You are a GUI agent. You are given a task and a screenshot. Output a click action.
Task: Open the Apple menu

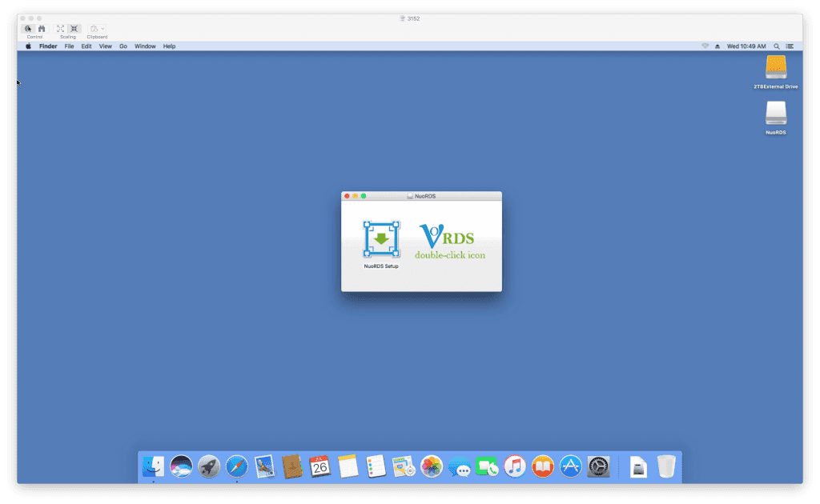point(28,46)
